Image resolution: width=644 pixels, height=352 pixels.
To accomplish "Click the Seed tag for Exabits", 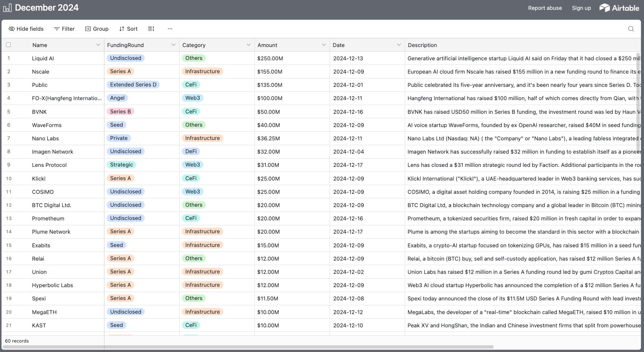I will (117, 245).
